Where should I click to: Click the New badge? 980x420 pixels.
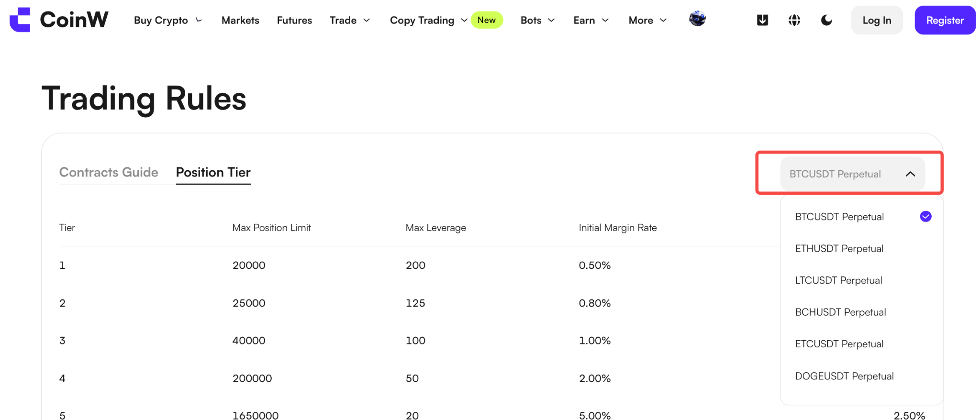coord(487,20)
